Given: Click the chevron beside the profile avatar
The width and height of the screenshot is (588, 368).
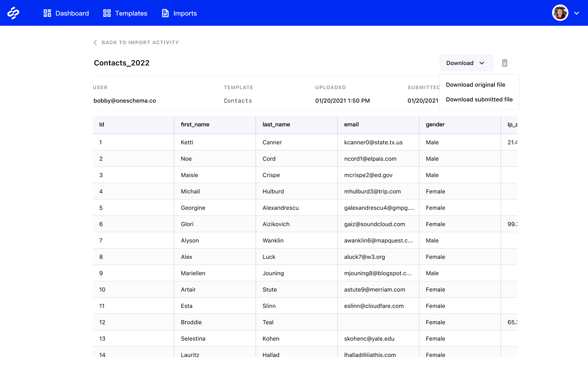Looking at the screenshot, I should point(577,13).
